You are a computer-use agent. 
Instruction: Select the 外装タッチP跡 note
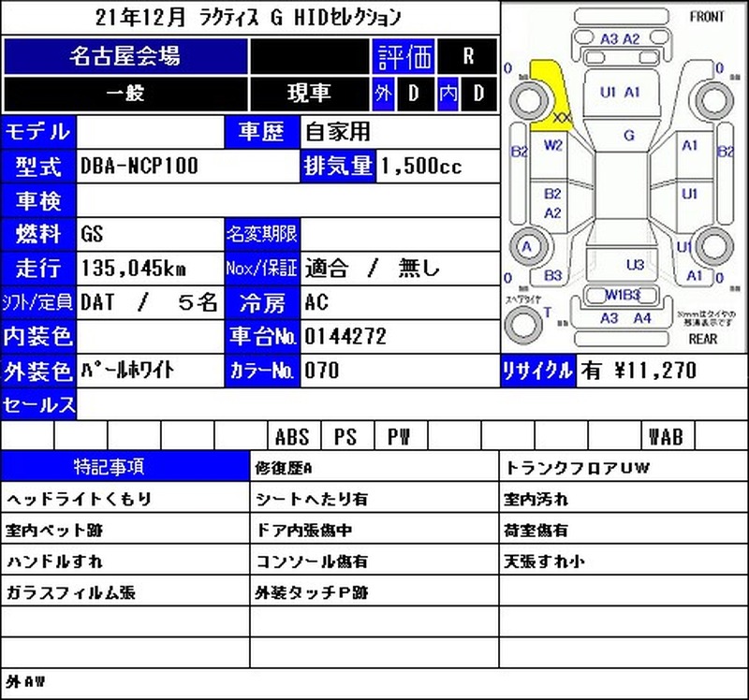coord(312,592)
